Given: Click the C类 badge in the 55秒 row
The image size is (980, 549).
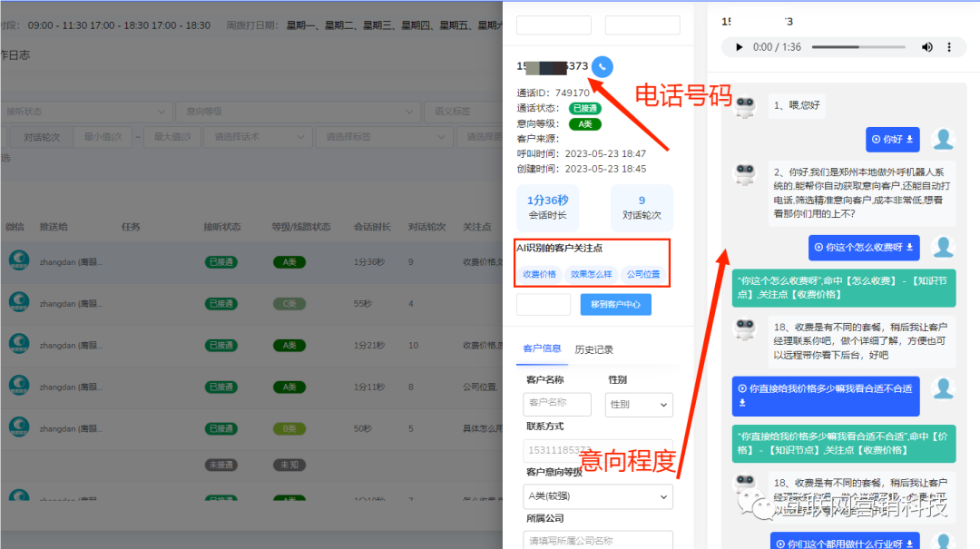Looking at the screenshot, I should point(289,303).
